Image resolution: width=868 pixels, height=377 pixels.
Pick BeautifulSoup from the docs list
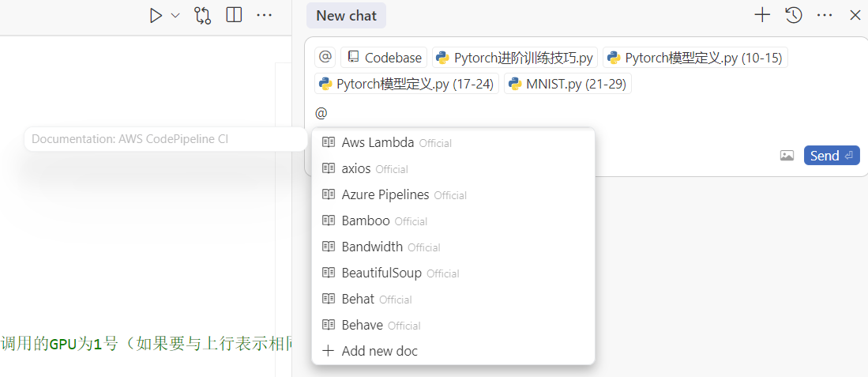click(x=381, y=273)
